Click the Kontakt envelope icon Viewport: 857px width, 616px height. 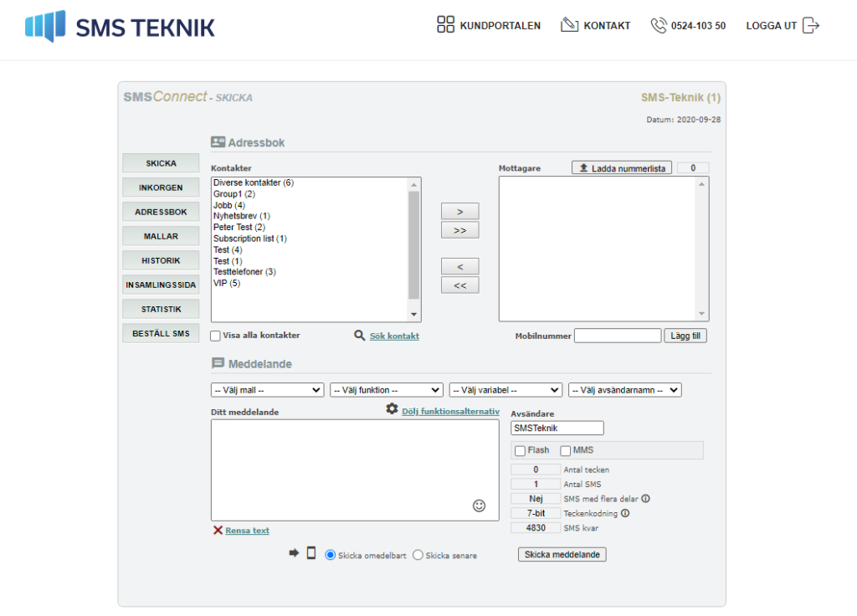point(569,24)
